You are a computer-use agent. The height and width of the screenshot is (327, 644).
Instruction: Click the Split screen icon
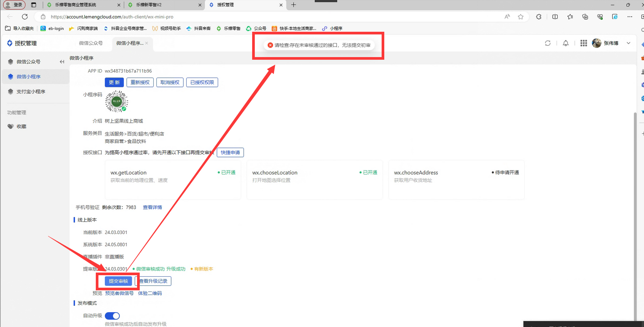(555, 17)
